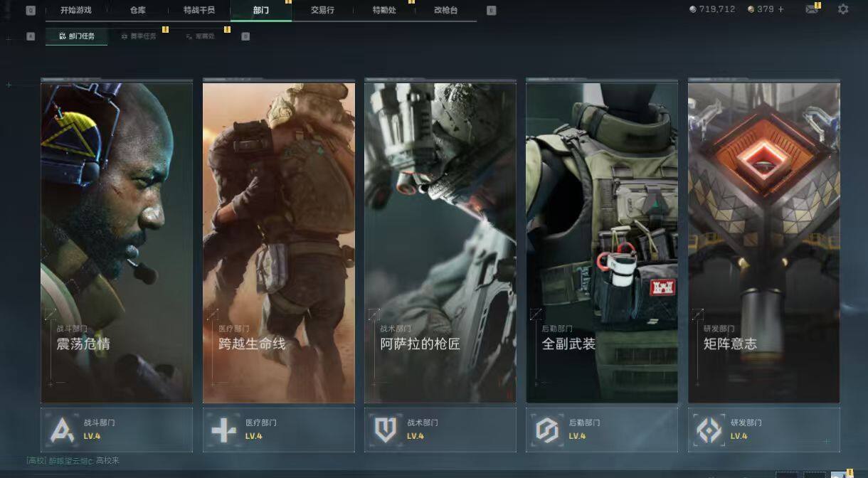Click the 战术部门 shield emblem icon
Viewport: 868px width, 478px height.
[385, 430]
